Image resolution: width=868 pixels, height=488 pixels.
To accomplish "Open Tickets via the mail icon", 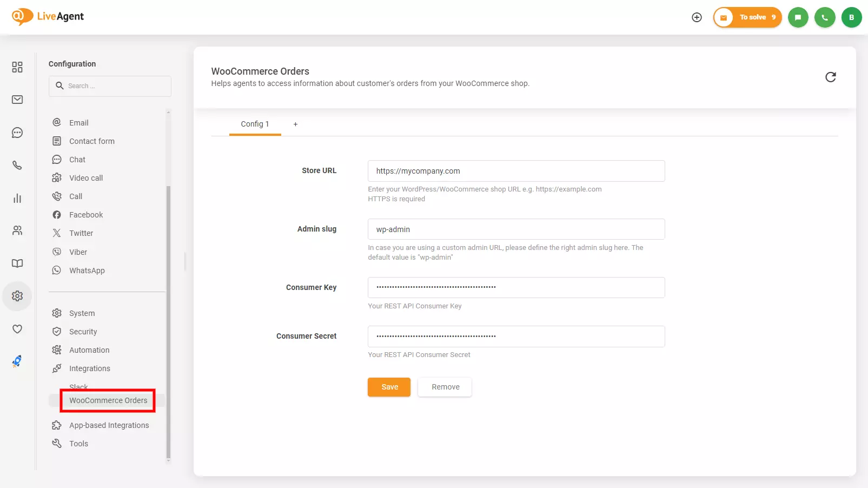I will [x=17, y=100].
